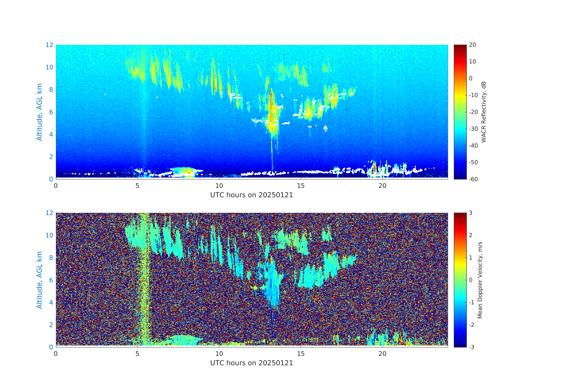The image size is (571, 392).
Task: Click x-axis tick 10 on the Doppler velocity plot
Action: pyautogui.click(x=219, y=354)
